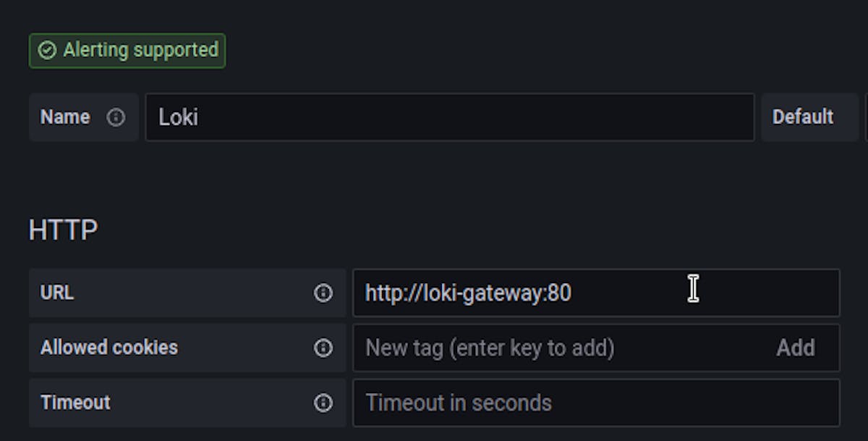Click the Alerting supported check-circle icon

pyautogui.click(x=47, y=51)
